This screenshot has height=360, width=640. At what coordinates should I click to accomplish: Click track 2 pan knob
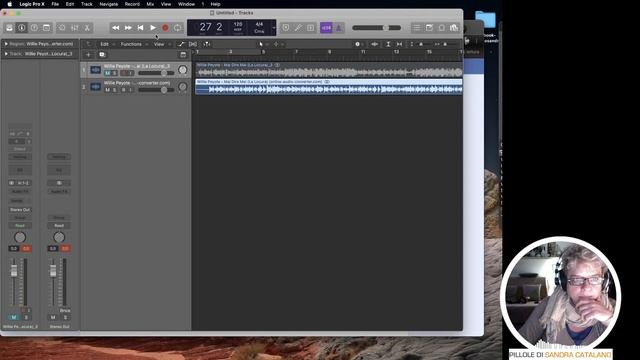pos(182,87)
